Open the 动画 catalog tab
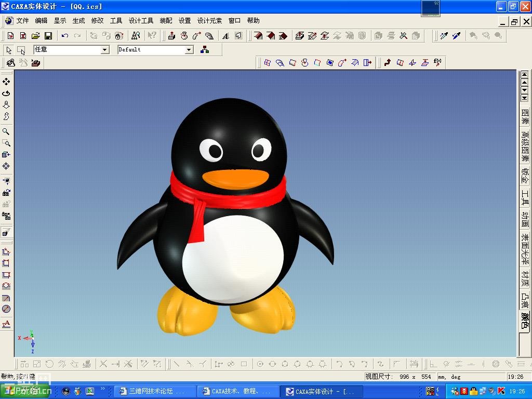This screenshot has width=532, height=399. [525, 220]
